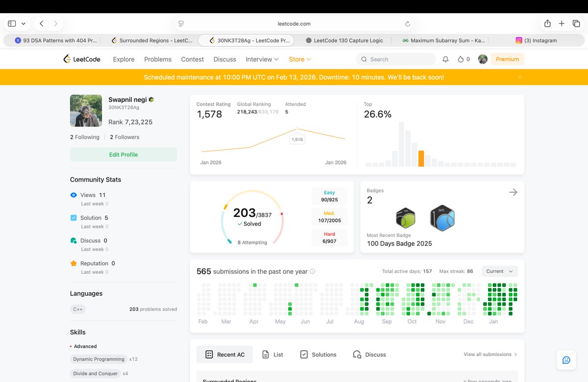Select the Divide and Conquer skill tag
The height and width of the screenshot is (382, 588).
pyautogui.click(x=95, y=373)
